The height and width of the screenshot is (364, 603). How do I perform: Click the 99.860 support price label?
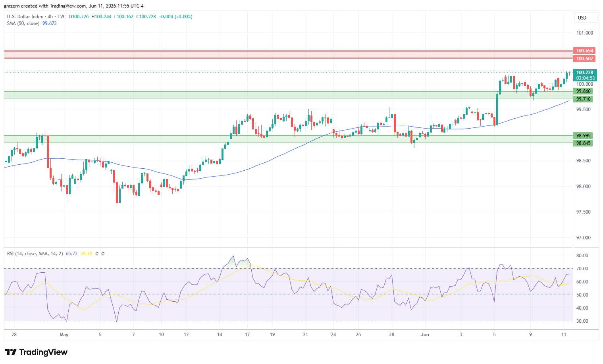584,91
